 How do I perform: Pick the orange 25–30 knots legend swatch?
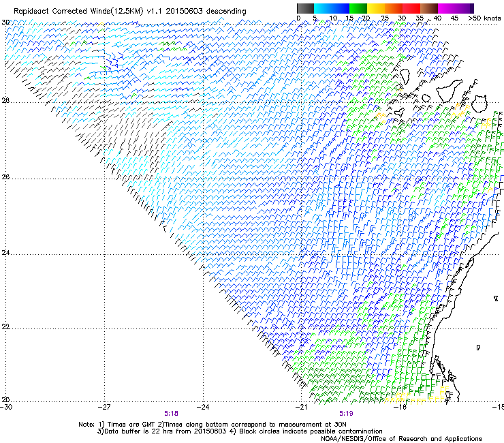[x=394, y=8]
